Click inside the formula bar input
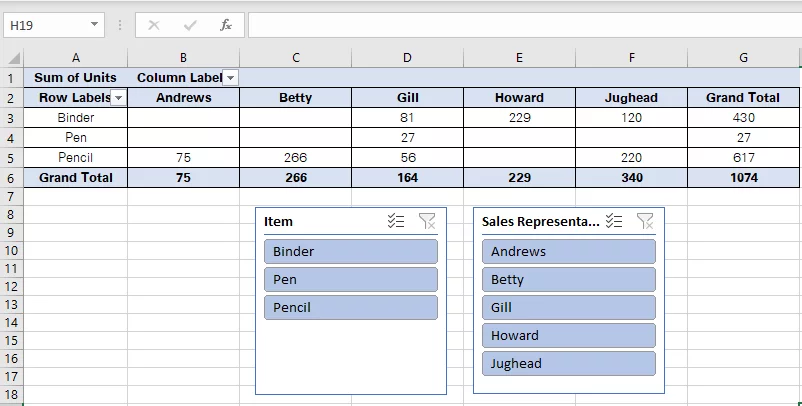 point(520,25)
